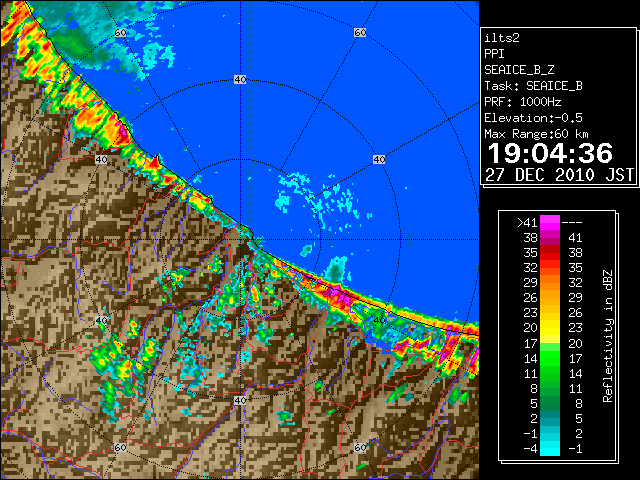Pick the teal 2–5 dBZ swatch
Screen dimensions: 640x480
[x=550, y=418]
